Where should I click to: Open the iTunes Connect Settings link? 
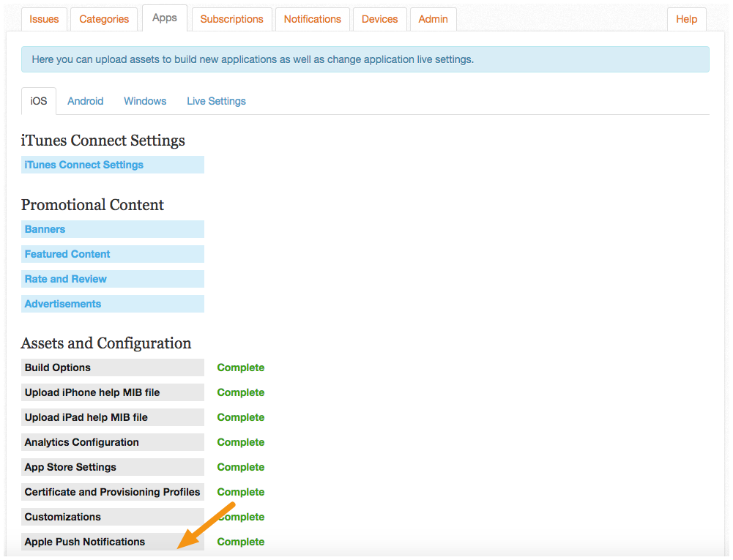click(113, 165)
